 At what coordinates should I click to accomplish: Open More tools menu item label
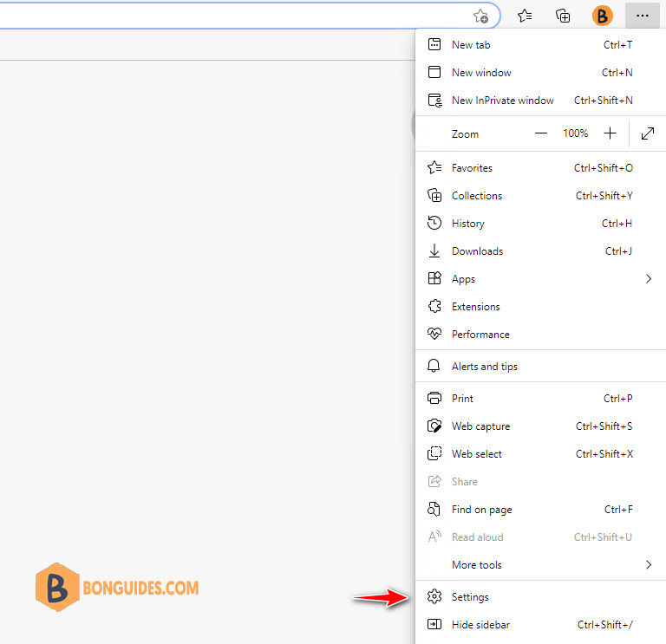pyautogui.click(x=477, y=565)
